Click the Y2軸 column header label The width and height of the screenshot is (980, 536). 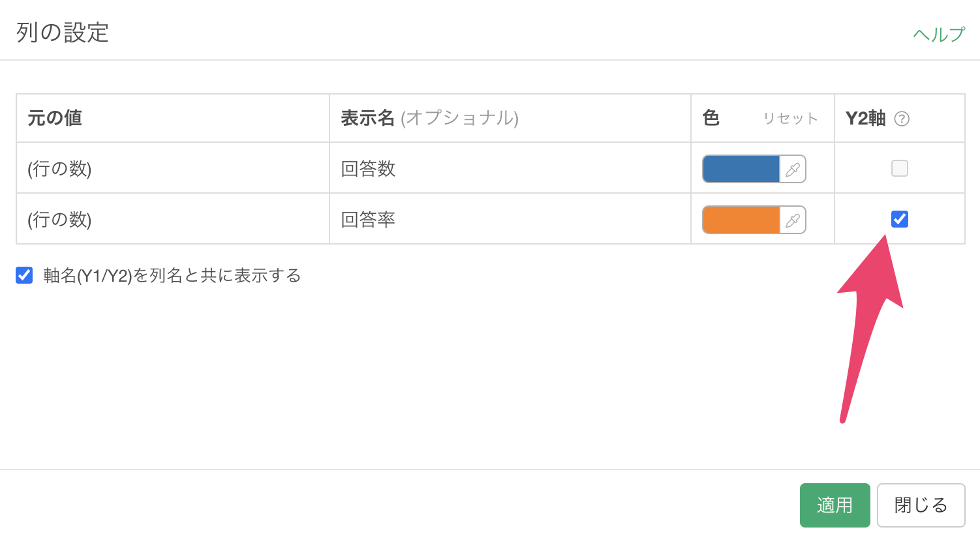click(x=865, y=118)
